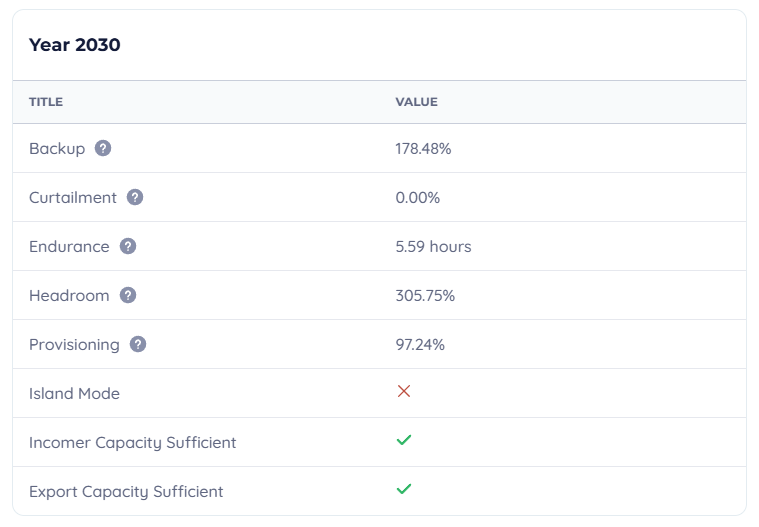759x527 pixels.
Task: Click the Endurance row label text
Action: (x=69, y=246)
